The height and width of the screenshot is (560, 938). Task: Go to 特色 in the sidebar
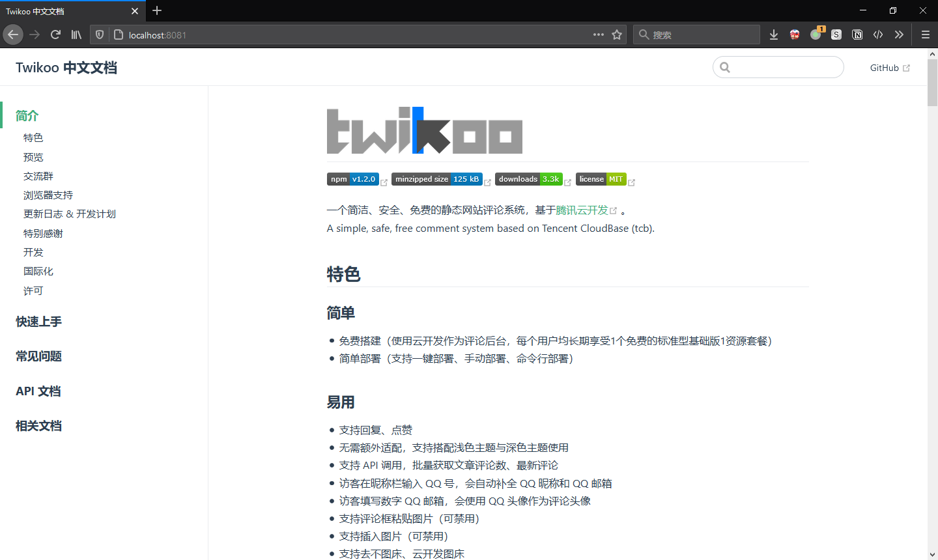tap(33, 138)
